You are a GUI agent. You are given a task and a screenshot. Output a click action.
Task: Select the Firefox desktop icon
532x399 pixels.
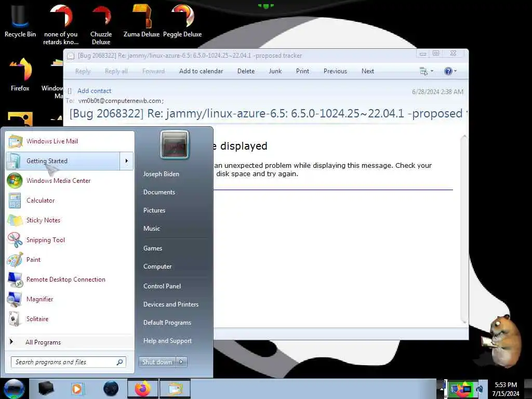coord(20,75)
